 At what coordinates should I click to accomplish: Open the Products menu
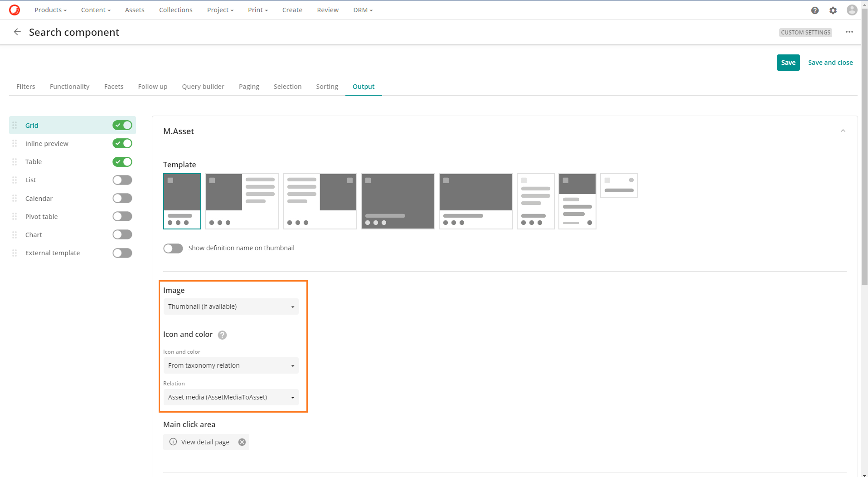(50, 10)
